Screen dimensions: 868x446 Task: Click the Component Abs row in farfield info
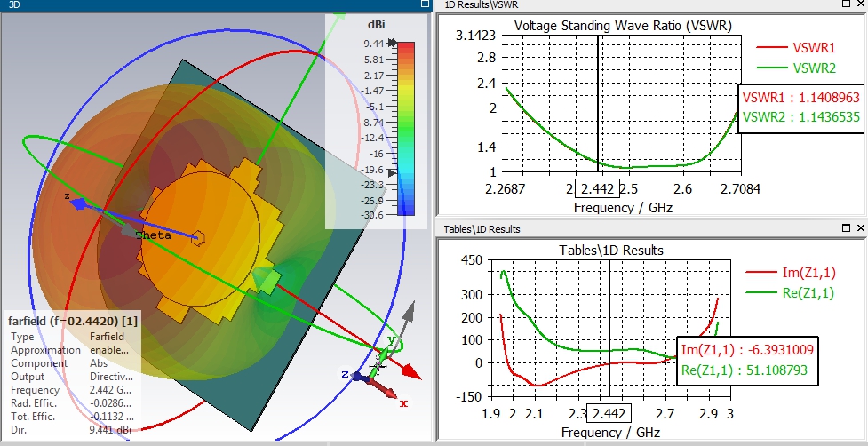tap(60, 363)
